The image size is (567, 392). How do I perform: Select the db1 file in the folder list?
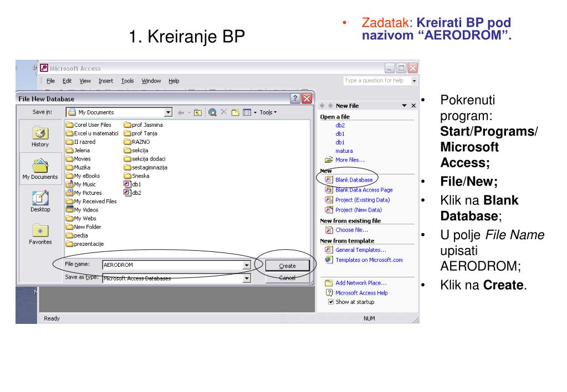coord(132,184)
